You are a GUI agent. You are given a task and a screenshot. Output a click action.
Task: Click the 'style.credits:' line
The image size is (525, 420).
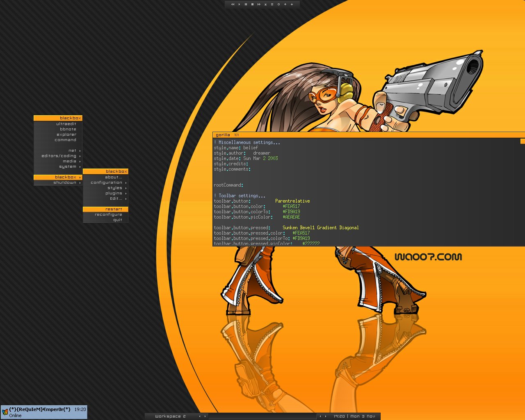[231, 164]
